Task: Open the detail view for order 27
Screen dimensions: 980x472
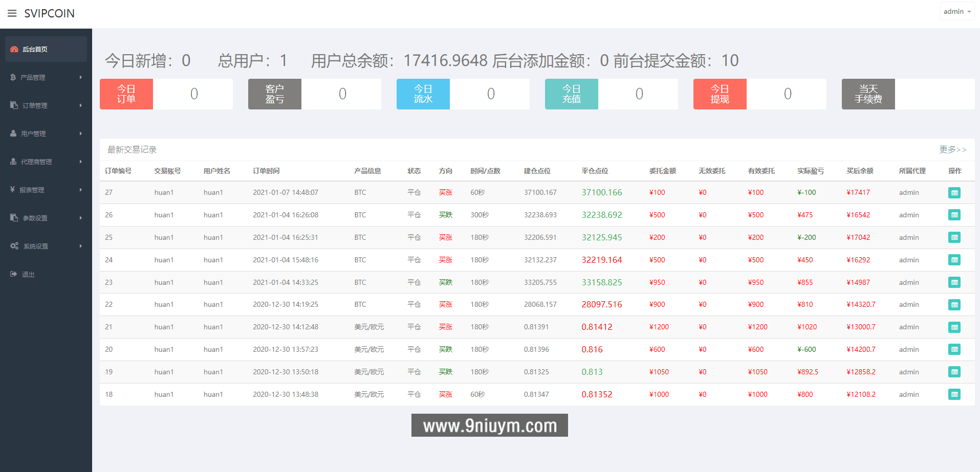Action: click(x=954, y=193)
